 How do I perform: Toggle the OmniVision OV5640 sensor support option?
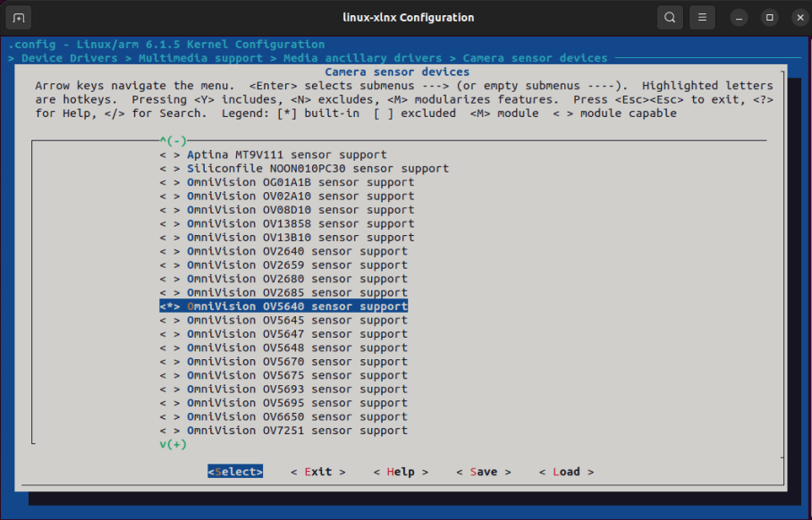283,306
